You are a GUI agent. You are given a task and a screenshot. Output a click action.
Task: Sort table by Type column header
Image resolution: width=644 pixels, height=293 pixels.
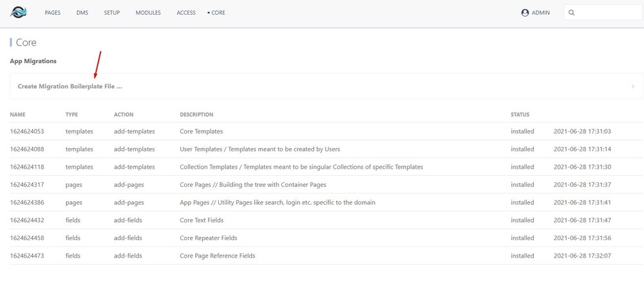pos(71,115)
